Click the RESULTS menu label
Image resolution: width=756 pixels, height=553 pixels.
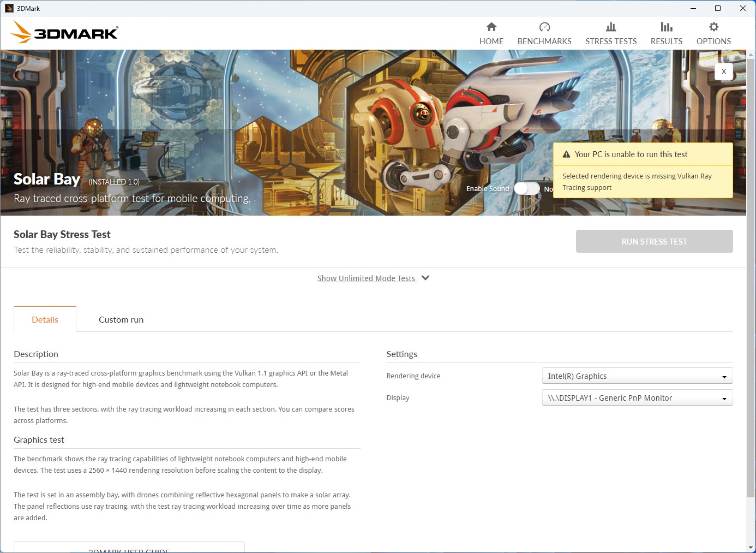[x=667, y=41]
